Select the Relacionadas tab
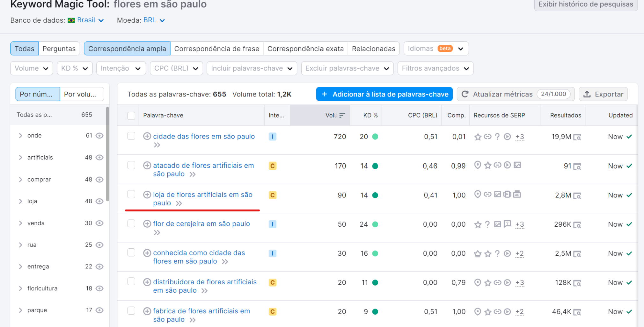This screenshot has height=327, width=644. [374, 49]
